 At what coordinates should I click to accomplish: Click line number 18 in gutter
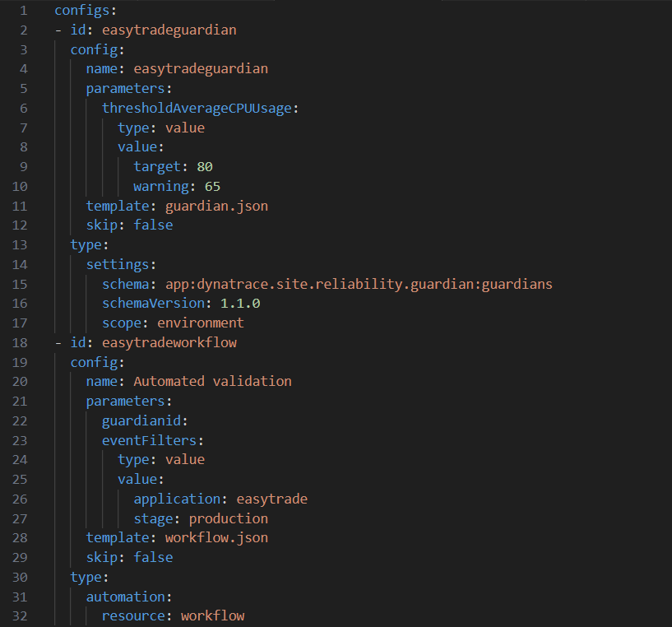20,342
